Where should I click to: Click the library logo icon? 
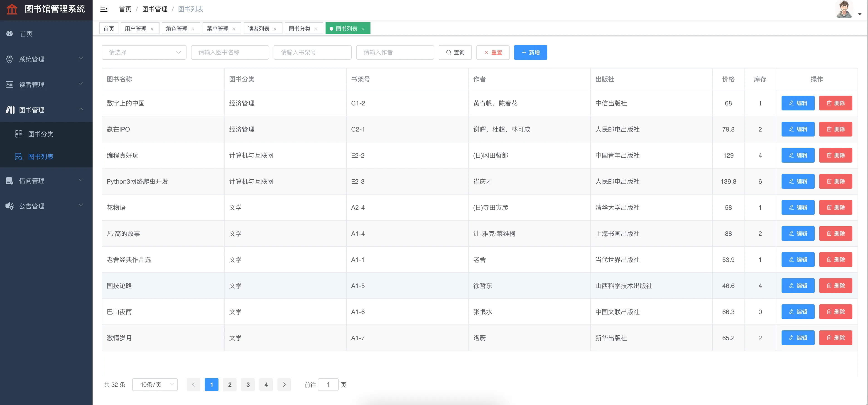coord(12,9)
